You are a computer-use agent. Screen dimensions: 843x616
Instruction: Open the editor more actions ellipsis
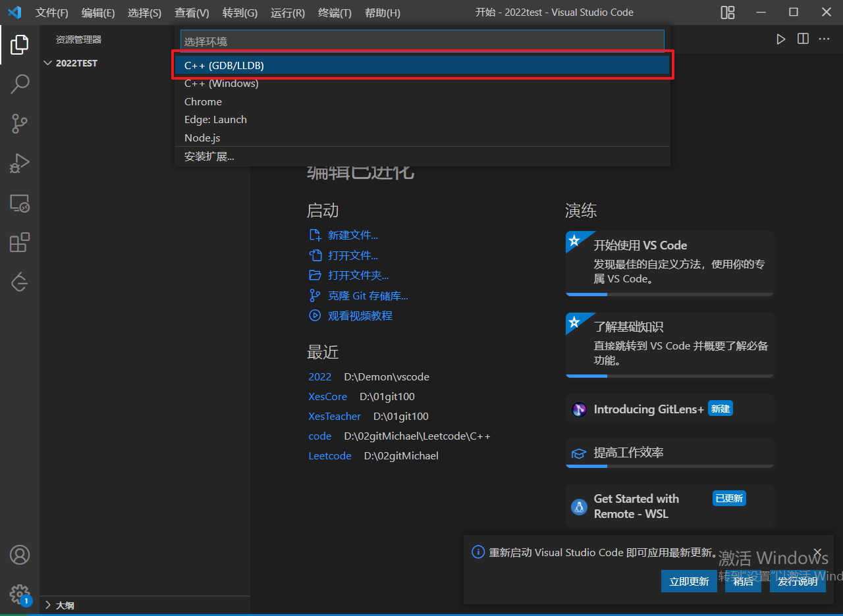click(x=825, y=39)
